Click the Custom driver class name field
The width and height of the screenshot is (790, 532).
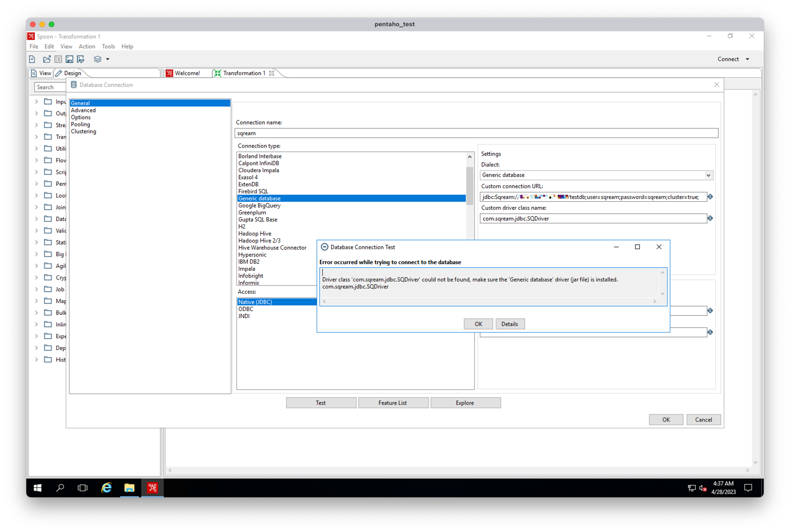pyautogui.click(x=593, y=218)
